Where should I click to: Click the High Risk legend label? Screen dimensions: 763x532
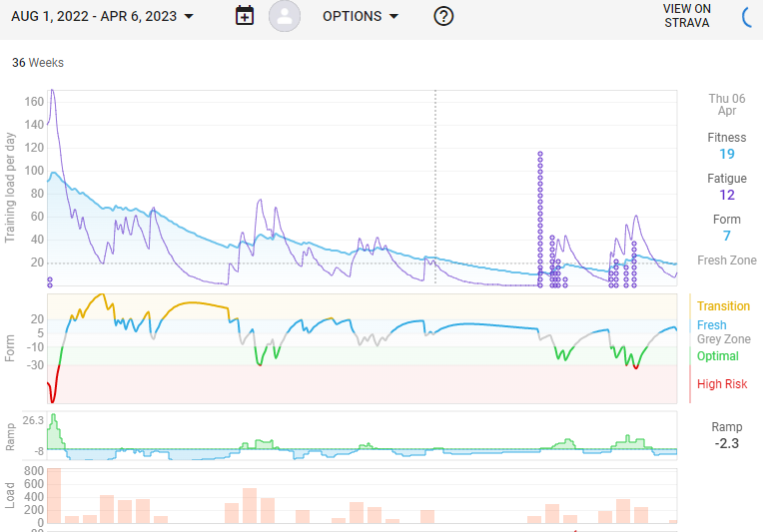722,383
